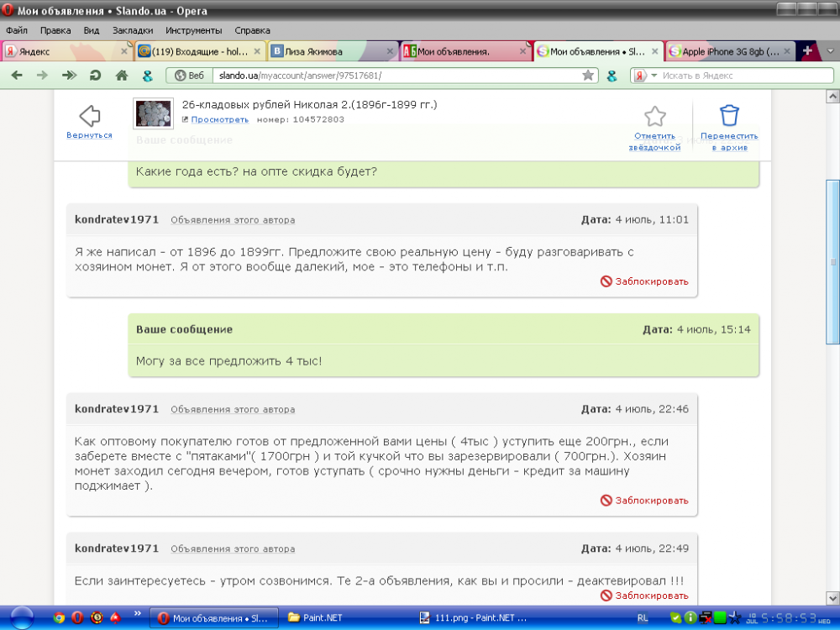Click the coins listing thumbnail

point(153,113)
